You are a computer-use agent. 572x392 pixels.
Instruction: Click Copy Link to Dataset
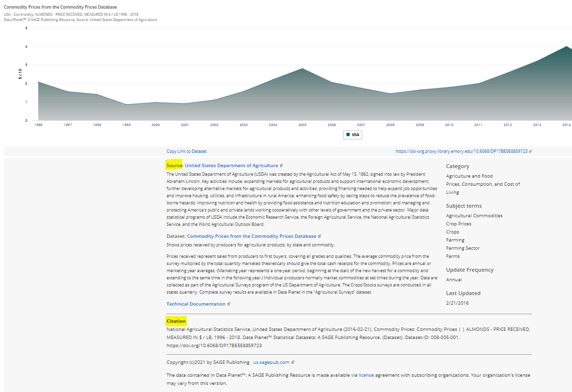pyautogui.click(x=186, y=151)
